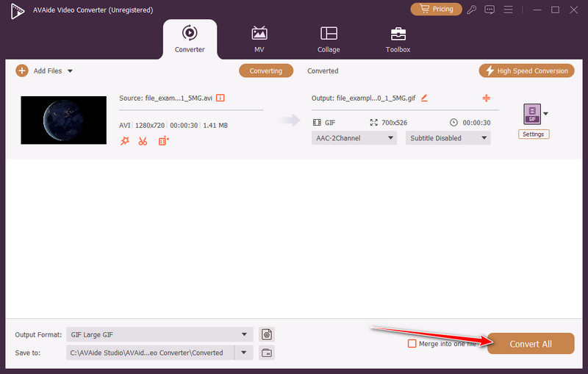Open the Toolbox tab
This screenshot has height=374, width=588.
pos(398,40)
